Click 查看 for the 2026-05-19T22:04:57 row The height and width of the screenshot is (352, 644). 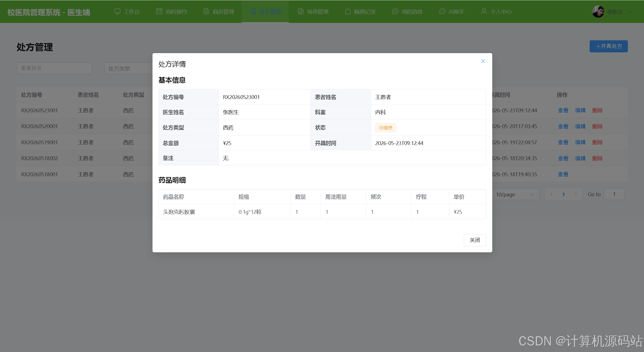[563, 142]
